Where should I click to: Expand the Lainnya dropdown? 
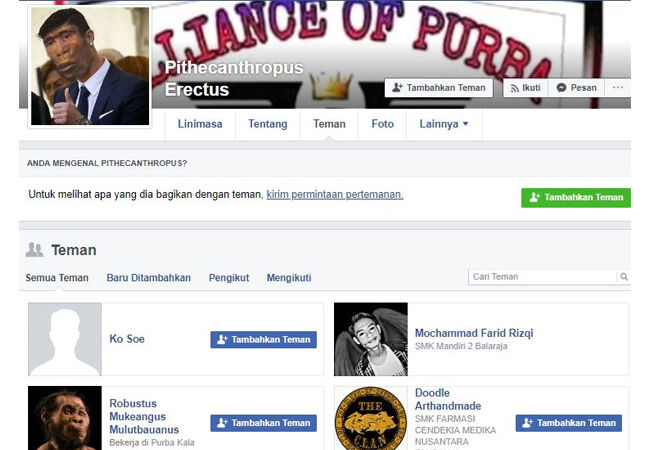click(x=444, y=124)
